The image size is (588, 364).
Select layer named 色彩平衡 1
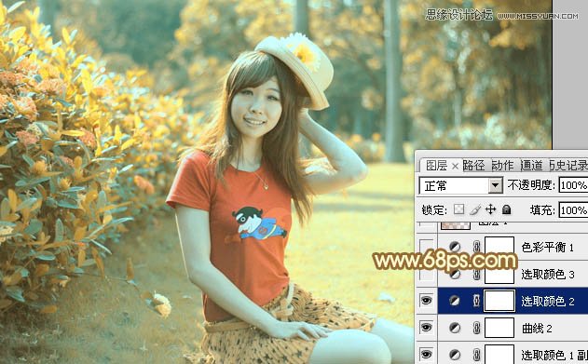pyautogui.click(x=548, y=247)
